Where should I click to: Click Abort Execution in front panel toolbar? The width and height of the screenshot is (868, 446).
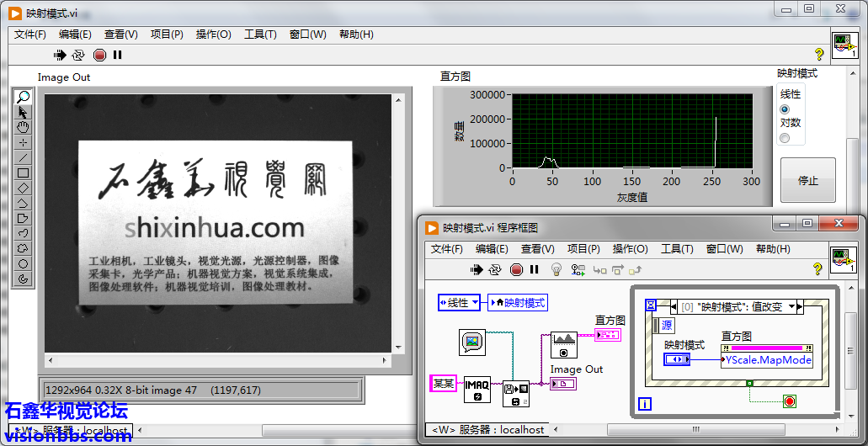click(x=99, y=55)
